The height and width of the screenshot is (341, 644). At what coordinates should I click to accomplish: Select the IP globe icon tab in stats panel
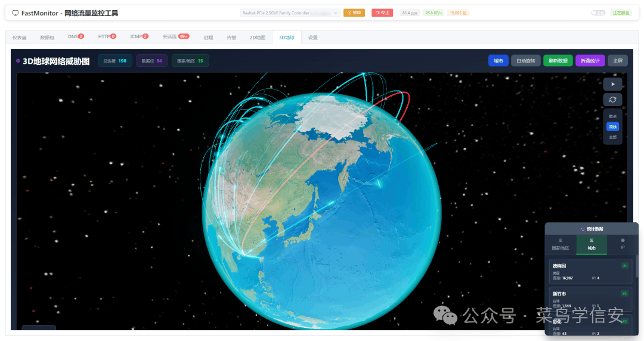pyautogui.click(x=622, y=244)
